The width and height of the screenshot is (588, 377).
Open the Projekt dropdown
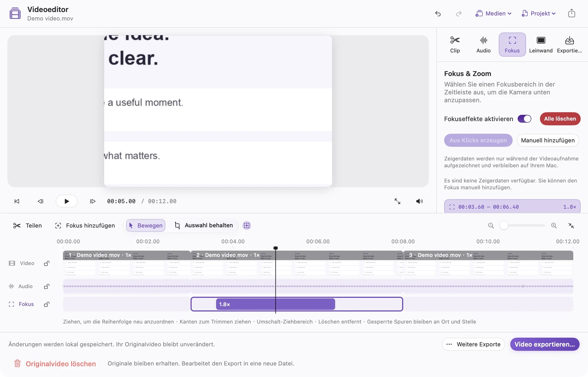[538, 14]
